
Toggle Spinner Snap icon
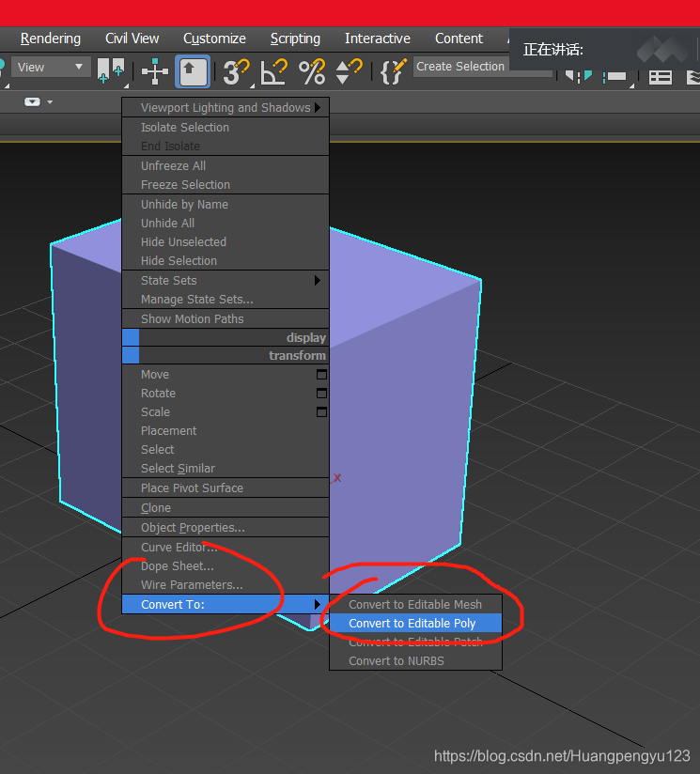349,71
